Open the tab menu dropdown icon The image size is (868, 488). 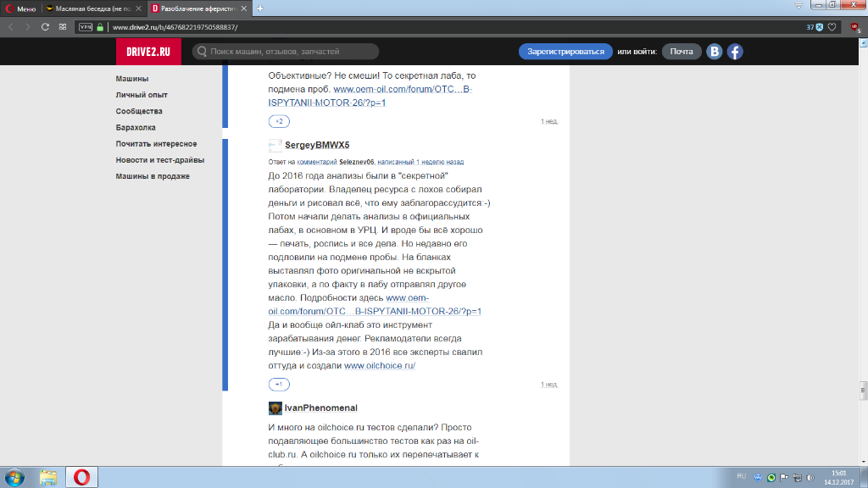[x=798, y=5]
